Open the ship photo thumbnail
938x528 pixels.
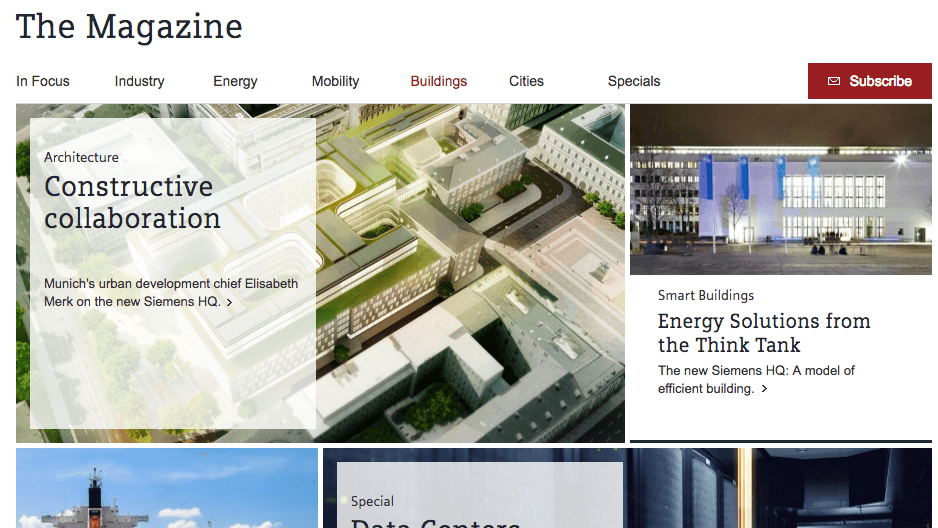tap(167, 488)
